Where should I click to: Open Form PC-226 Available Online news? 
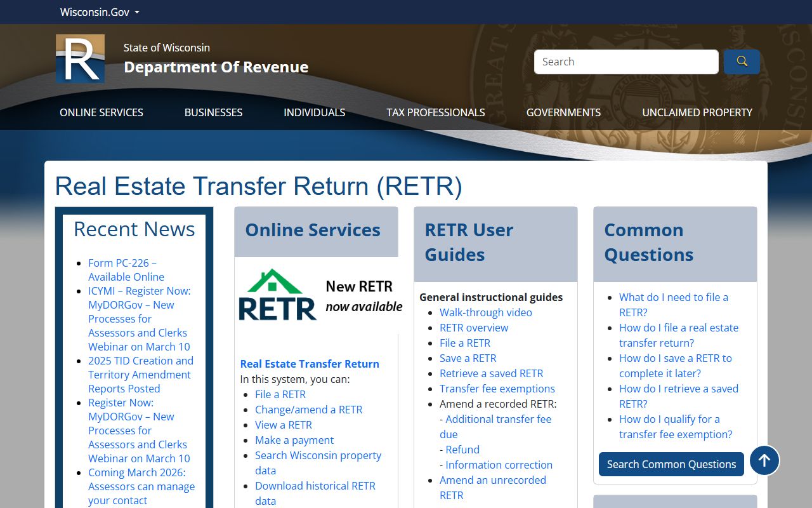tap(126, 270)
